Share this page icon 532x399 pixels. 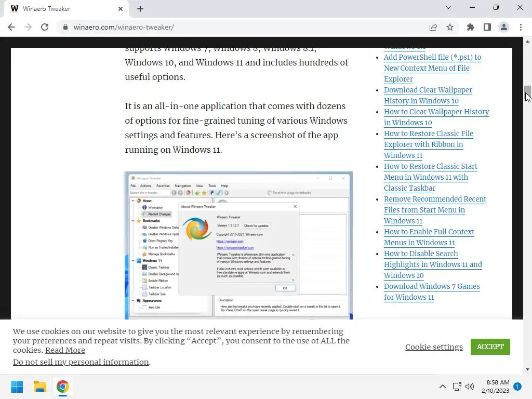pos(433,27)
